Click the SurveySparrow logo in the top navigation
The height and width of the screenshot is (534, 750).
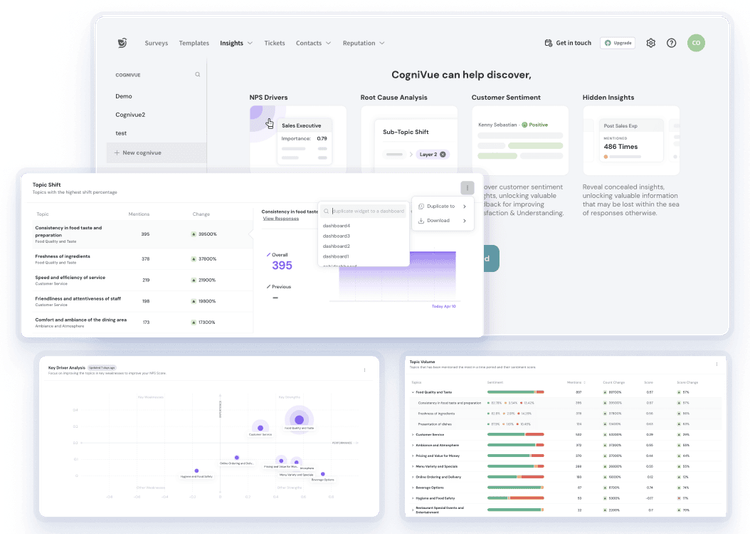click(x=122, y=43)
